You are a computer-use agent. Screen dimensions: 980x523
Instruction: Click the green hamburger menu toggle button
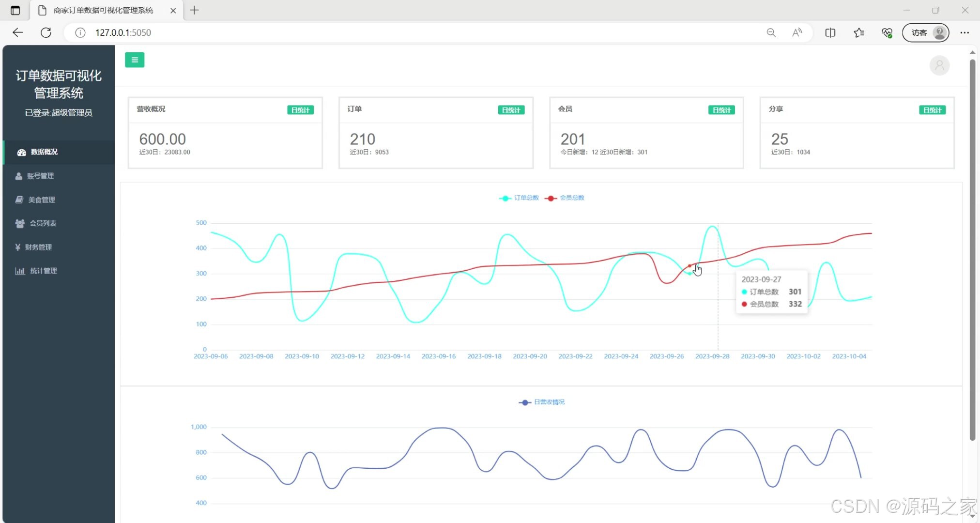pyautogui.click(x=135, y=60)
